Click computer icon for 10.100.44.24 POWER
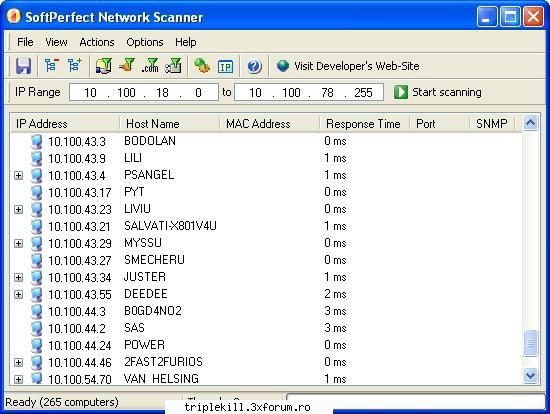This screenshot has height=414, width=550. [36, 345]
